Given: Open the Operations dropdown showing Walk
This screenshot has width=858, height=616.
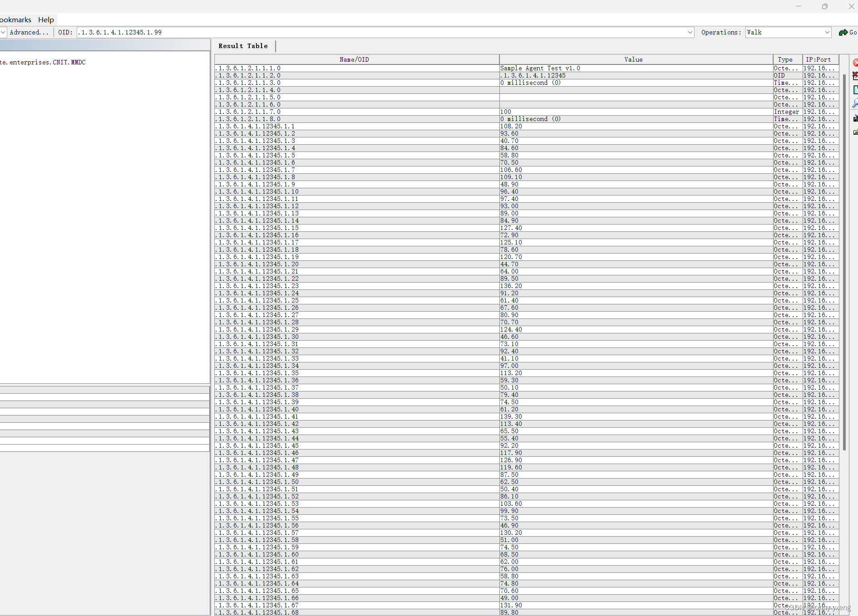Looking at the screenshot, I should tap(788, 32).
